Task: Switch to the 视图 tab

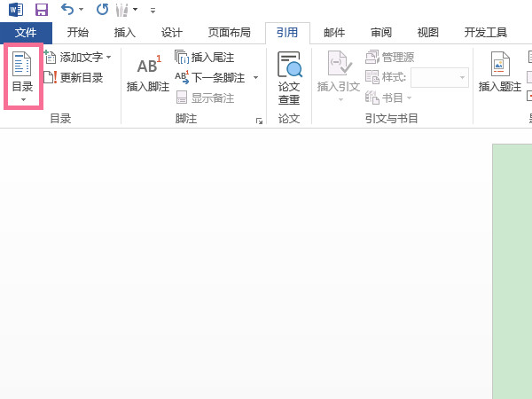Action: tap(428, 33)
